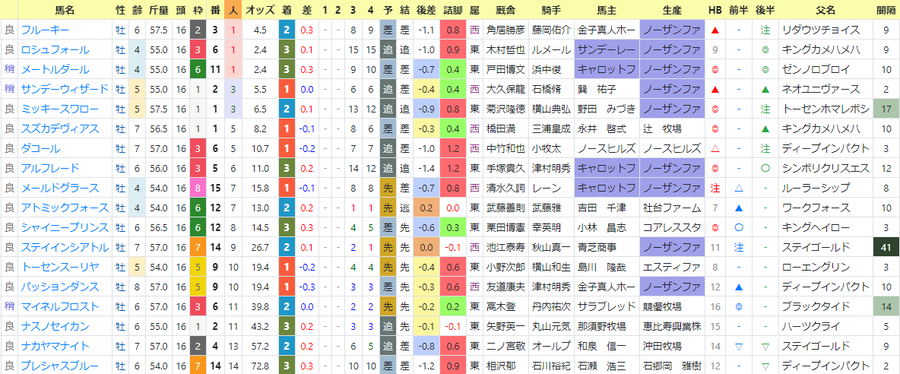Open the ステイインシアトル horse link
900x374 pixels.
pos(64,247)
